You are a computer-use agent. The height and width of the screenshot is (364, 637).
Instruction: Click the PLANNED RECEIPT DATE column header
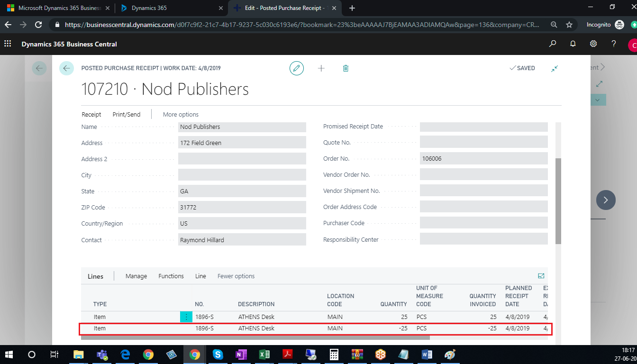(x=519, y=296)
